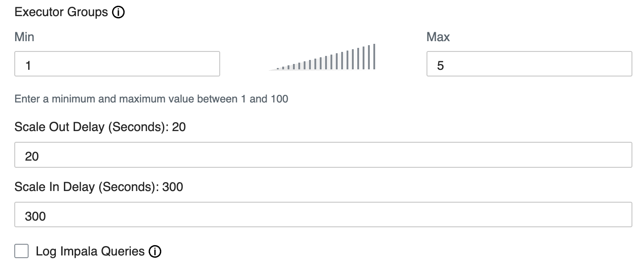Click the Min label above the field
The height and width of the screenshot is (272, 644).
pos(24,37)
